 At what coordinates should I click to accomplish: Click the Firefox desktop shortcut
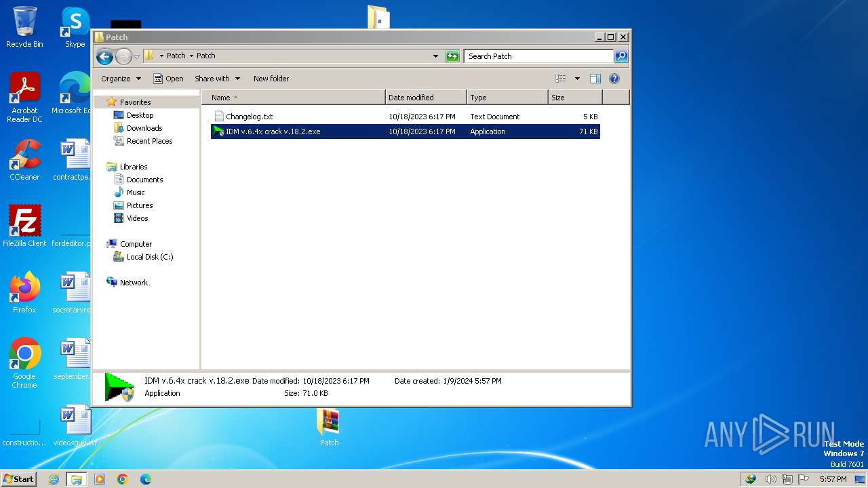24,293
